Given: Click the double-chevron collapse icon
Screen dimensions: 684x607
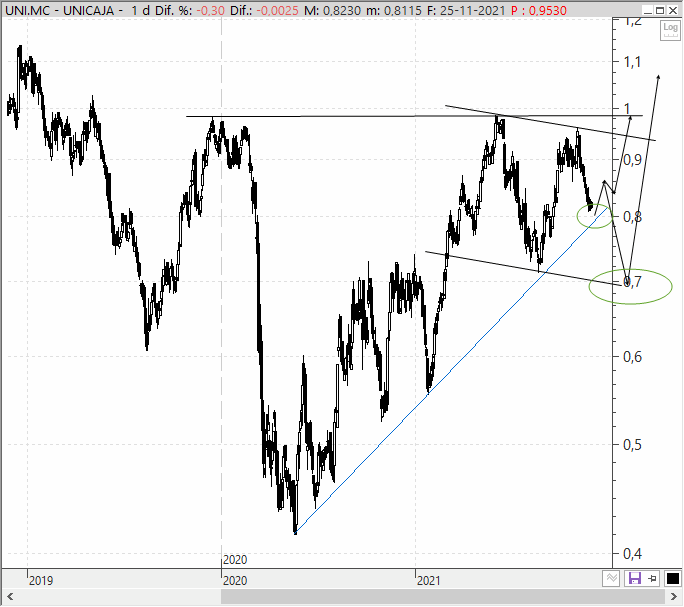Looking at the screenshot, I should coord(612,579).
